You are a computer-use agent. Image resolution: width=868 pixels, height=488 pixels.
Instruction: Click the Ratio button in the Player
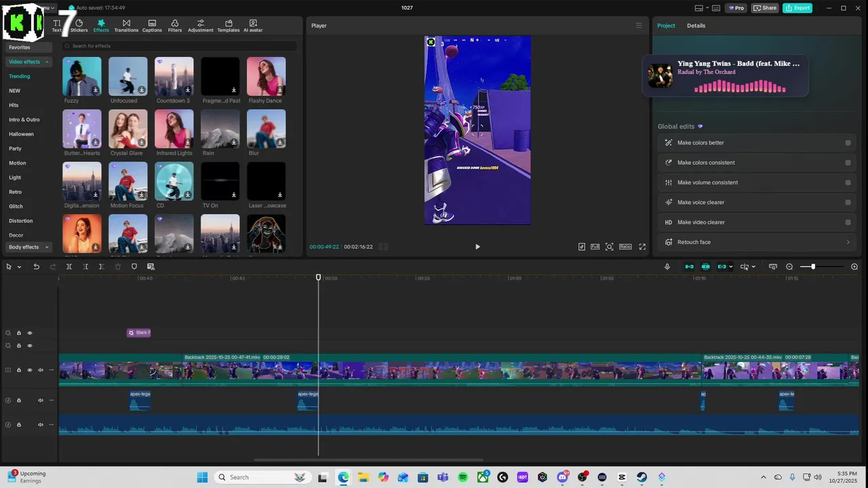click(x=625, y=247)
